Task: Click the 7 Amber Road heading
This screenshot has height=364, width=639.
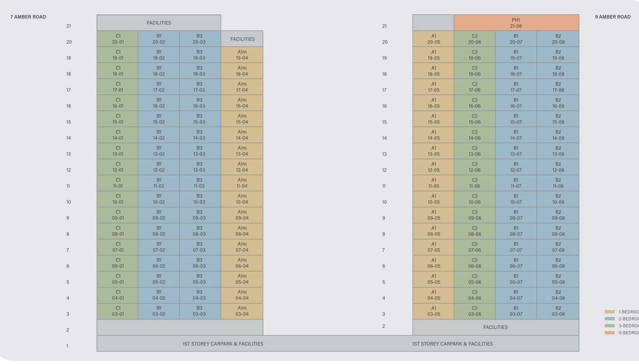Action: point(28,17)
